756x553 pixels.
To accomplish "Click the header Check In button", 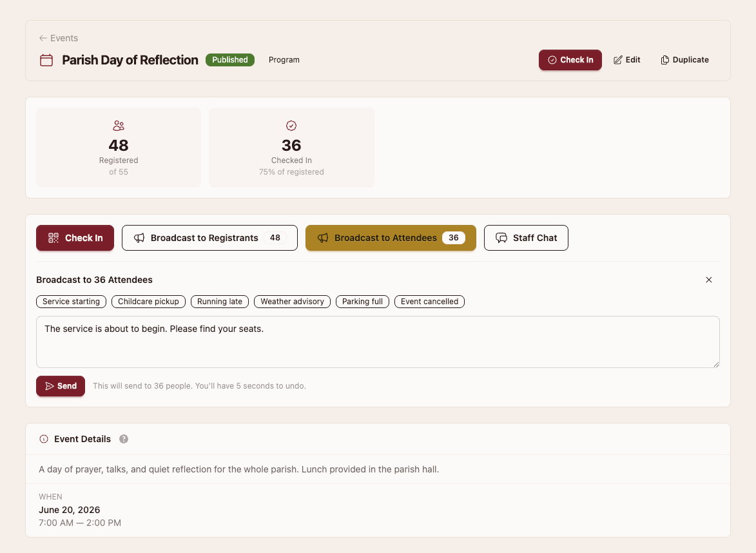I will click(570, 60).
